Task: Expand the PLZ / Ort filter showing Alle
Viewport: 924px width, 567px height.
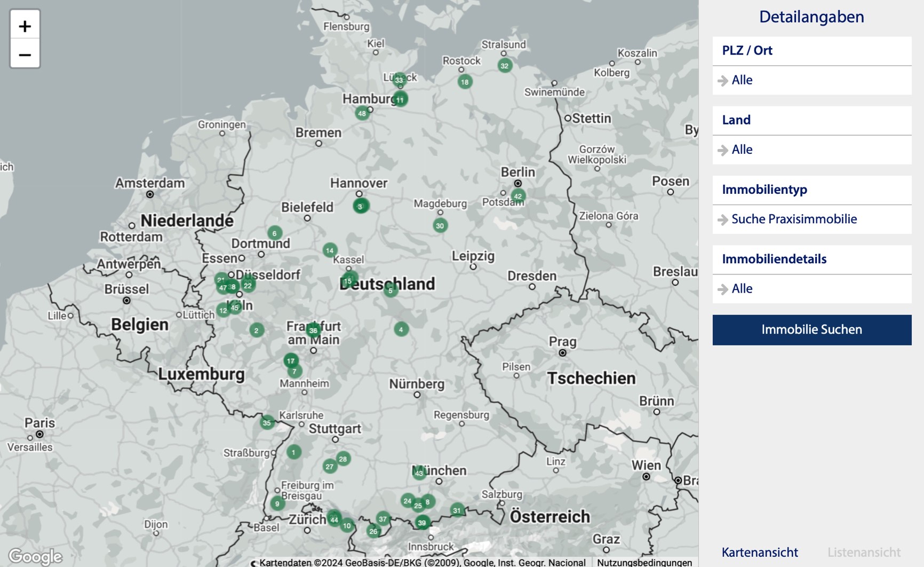Action: click(743, 80)
